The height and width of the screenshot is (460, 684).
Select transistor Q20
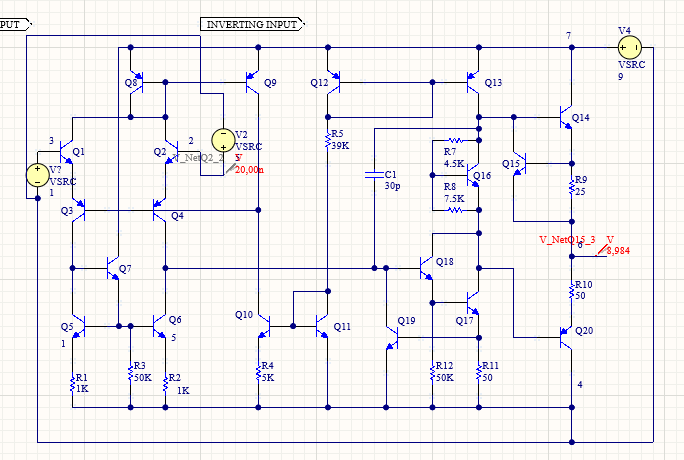point(566,337)
